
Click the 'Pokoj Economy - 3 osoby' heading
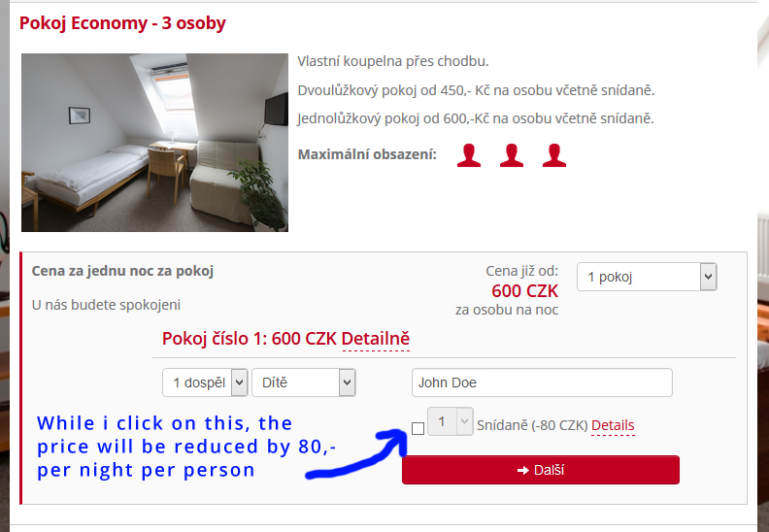122,23
